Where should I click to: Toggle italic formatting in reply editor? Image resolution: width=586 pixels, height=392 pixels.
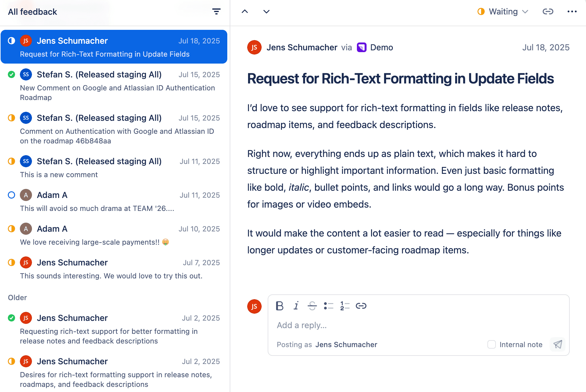click(x=296, y=306)
